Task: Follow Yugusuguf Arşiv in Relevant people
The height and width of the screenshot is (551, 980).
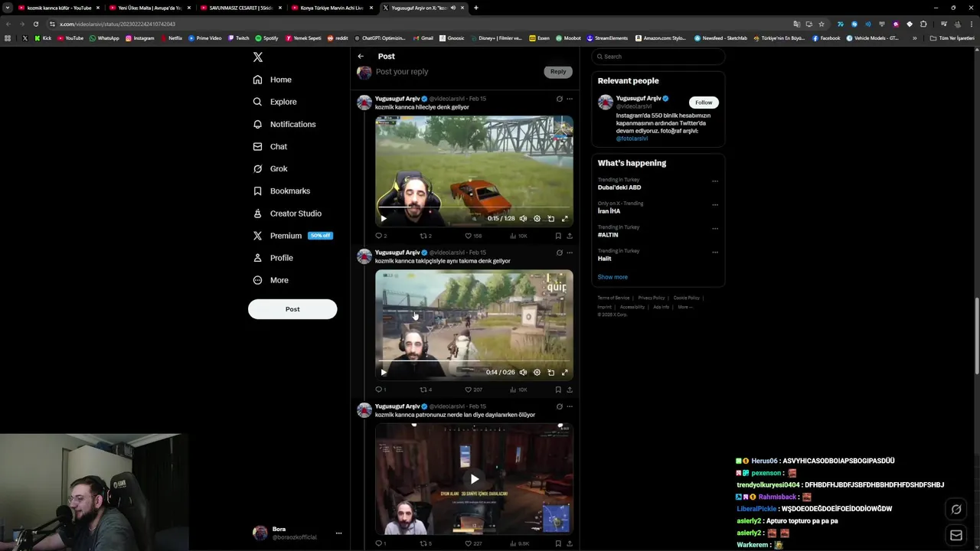Action: coord(704,102)
